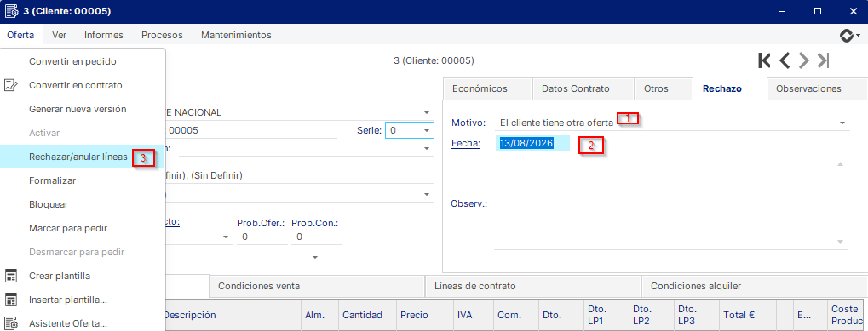This screenshot has width=868, height=331.
Task: Expand the dropdown left of Prob.Ofer.
Action: coord(226,237)
